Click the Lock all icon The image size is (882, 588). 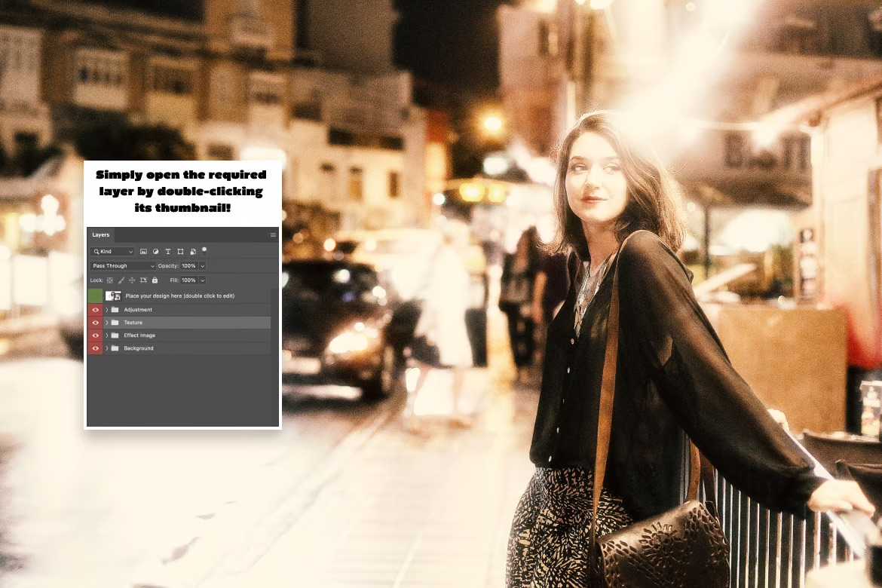(x=155, y=280)
